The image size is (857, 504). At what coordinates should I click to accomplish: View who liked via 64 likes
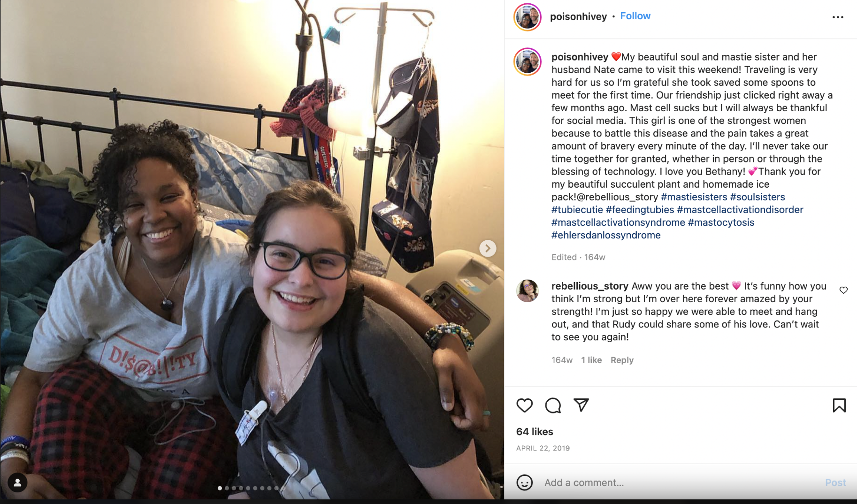(x=535, y=432)
